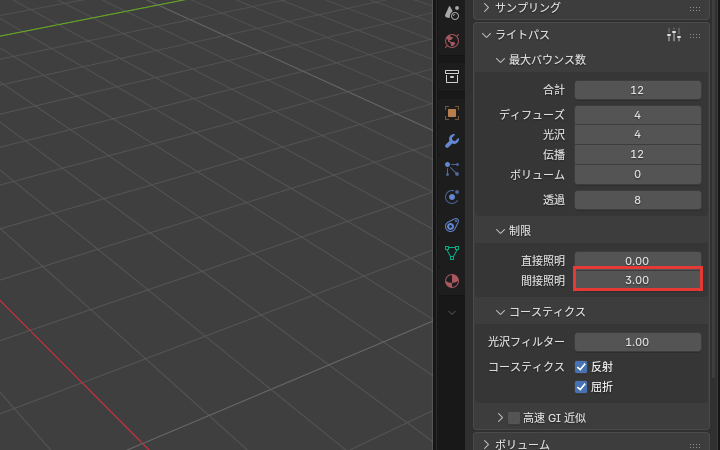Click the ライトパス panel drag-handle dots

pos(695,35)
